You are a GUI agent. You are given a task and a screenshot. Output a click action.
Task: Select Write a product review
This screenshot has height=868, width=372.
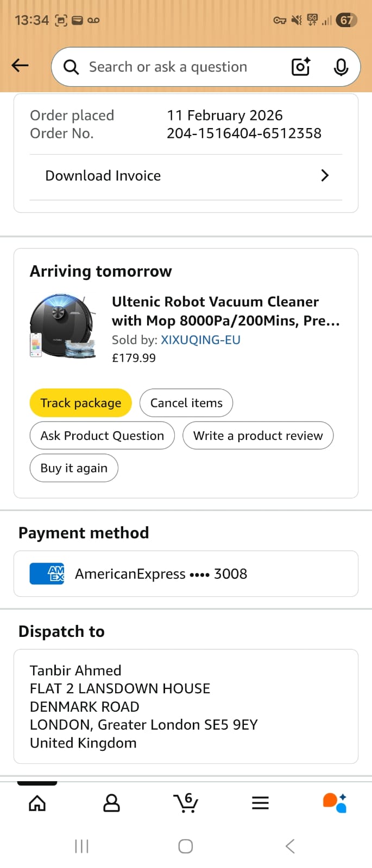pos(258,436)
